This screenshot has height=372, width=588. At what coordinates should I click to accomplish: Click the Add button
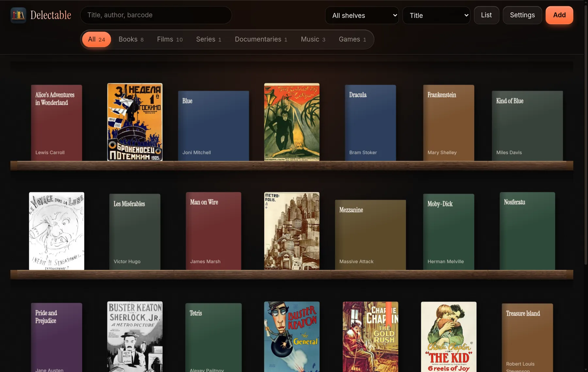click(559, 15)
